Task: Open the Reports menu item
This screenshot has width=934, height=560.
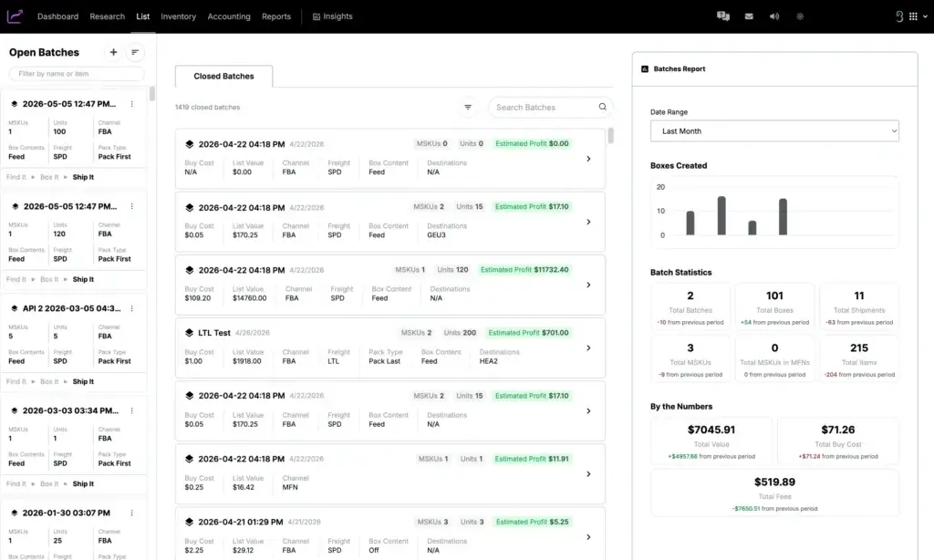Action: (276, 16)
